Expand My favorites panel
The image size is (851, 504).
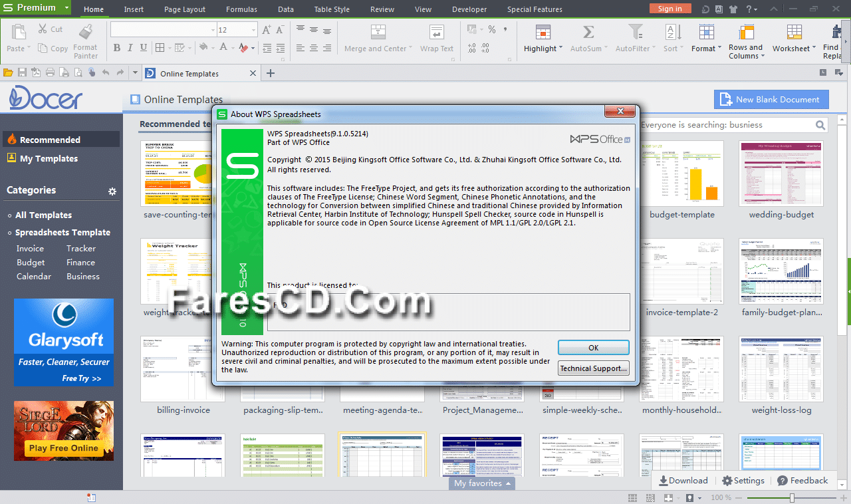point(483,483)
